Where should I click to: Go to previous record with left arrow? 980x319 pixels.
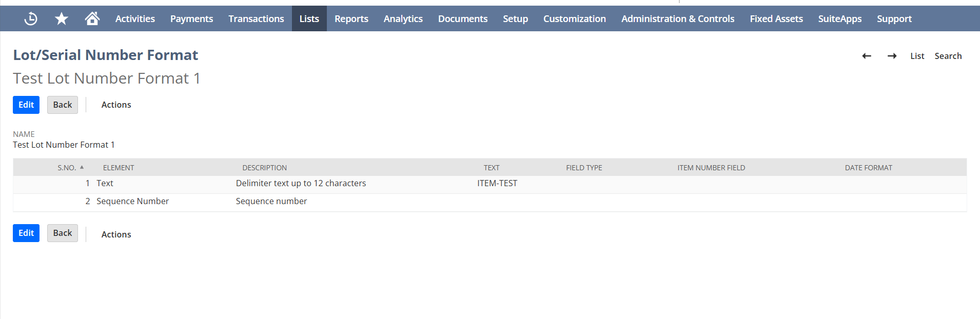pos(867,56)
